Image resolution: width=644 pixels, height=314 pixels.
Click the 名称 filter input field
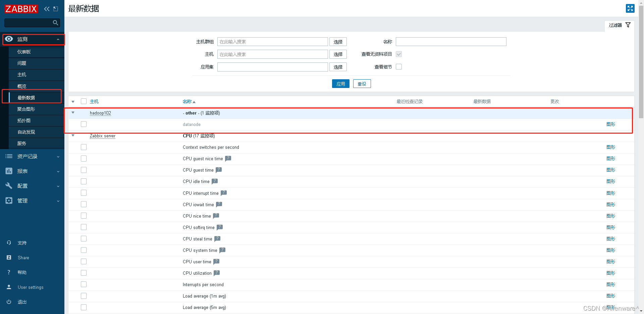pyautogui.click(x=451, y=42)
